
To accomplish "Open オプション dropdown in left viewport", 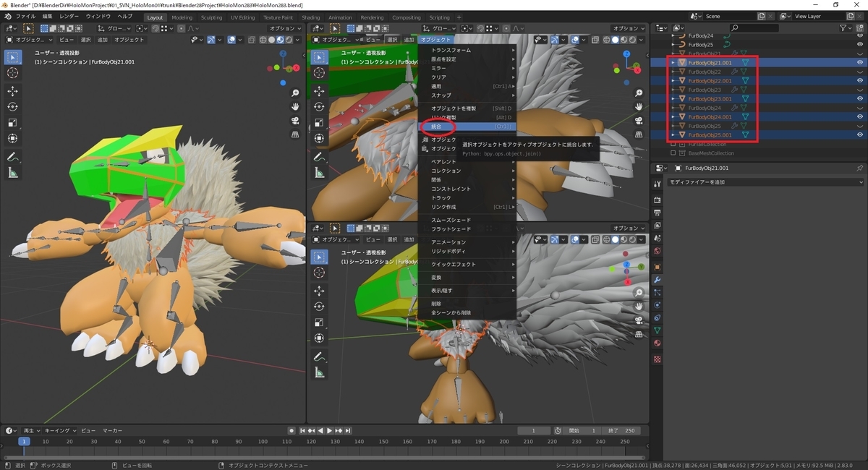I will pos(284,28).
